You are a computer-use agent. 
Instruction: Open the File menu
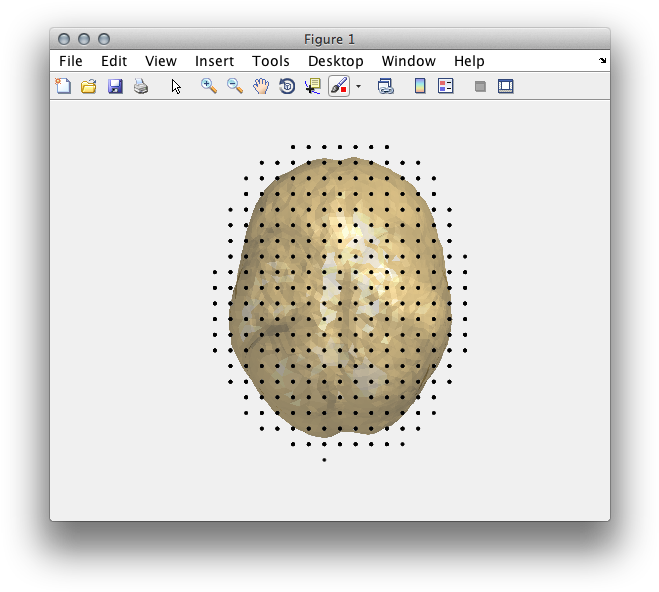71,61
